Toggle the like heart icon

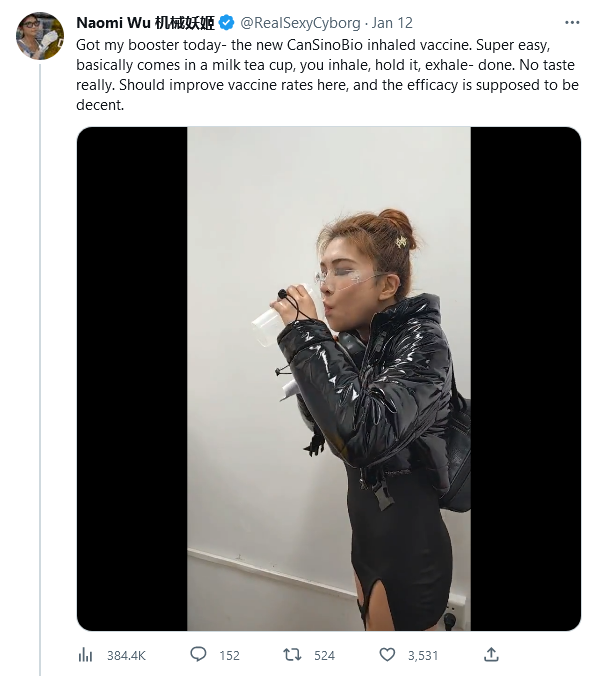(387, 654)
